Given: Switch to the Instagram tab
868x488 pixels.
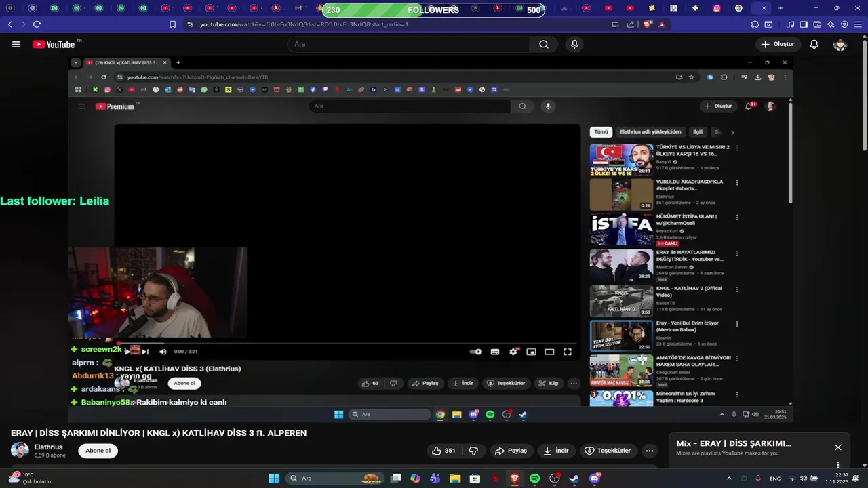Looking at the screenshot, I should [x=717, y=8].
